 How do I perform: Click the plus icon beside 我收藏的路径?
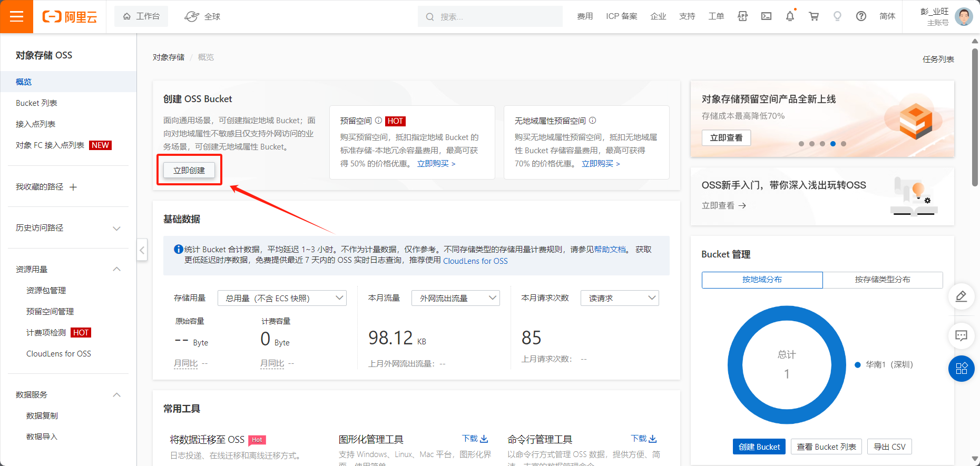pyautogui.click(x=73, y=187)
